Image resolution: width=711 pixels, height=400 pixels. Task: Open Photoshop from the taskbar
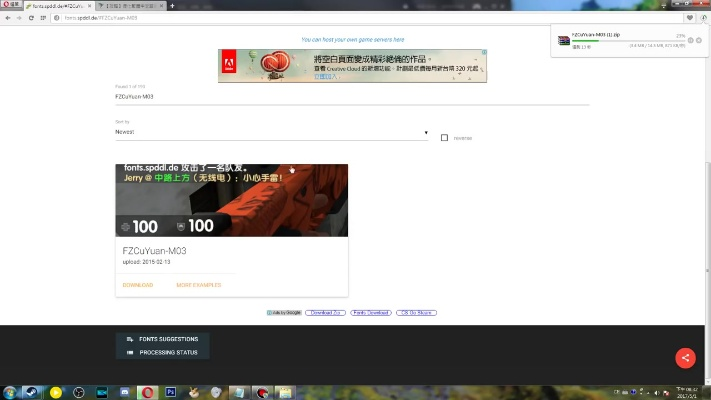pyautogui.click(x=171, y=392)
